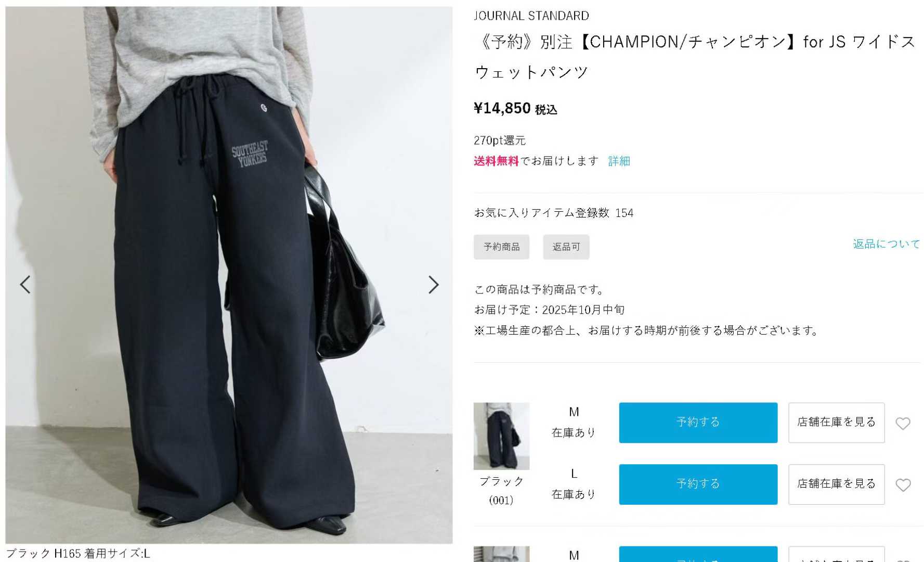Click the 予約商品 tag

501,247
